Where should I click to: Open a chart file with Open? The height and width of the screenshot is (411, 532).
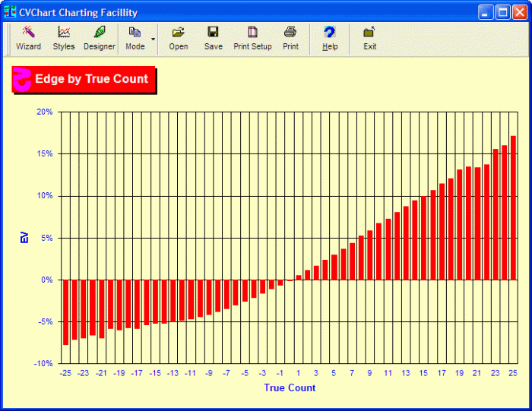click(179, 37)
